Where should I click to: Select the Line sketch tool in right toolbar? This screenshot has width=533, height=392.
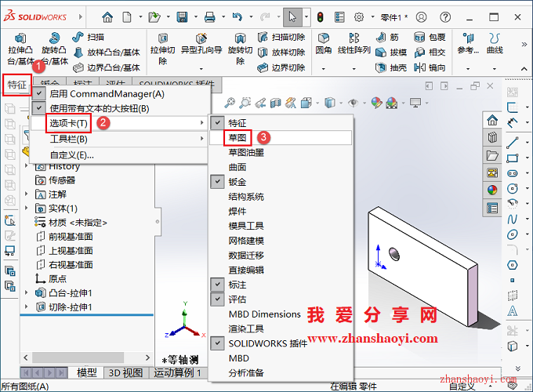tap(513, 143)
